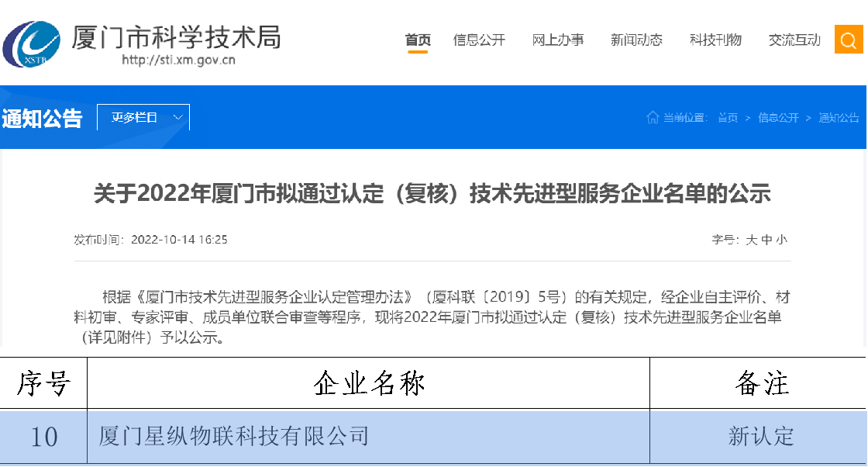This screenshot has height=467, width=868.
Task: Click the orange search magnifier icon
Action: (x=849, y=40)
